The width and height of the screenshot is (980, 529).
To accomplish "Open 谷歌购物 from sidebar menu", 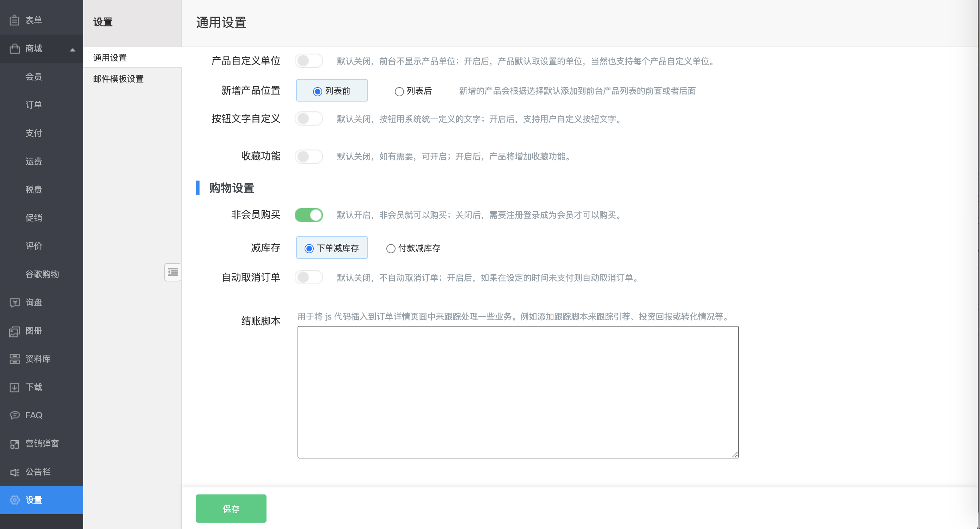I will [42, 274].
